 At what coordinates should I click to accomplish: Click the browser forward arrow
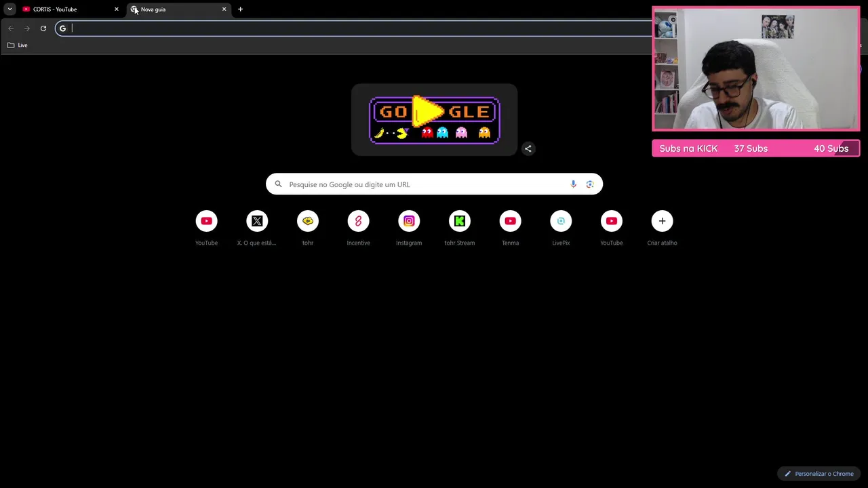(x=27, y=28)
